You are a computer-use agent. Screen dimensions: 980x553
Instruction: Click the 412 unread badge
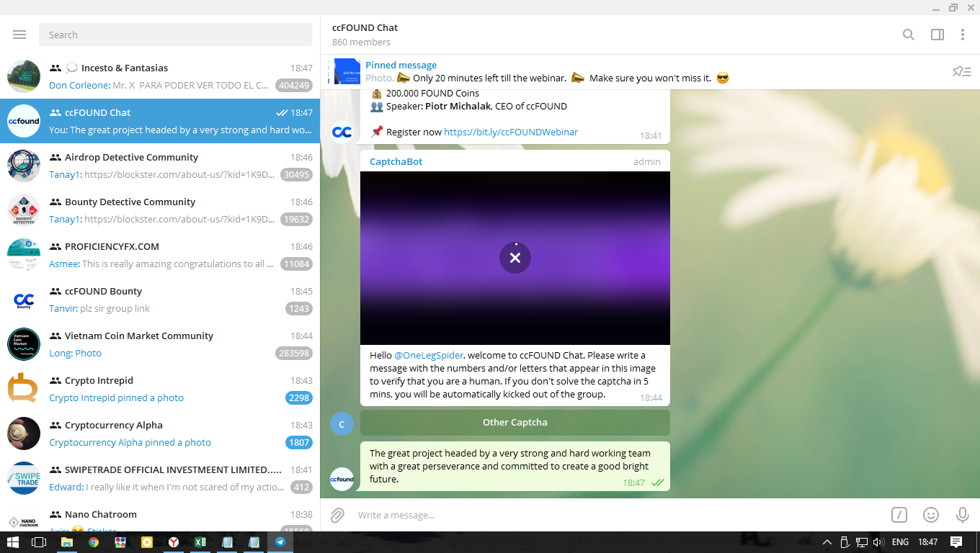(302, 487)
